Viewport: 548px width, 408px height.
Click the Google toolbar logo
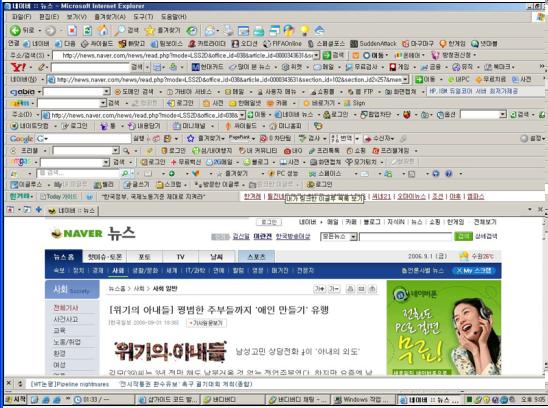point(21,139)
